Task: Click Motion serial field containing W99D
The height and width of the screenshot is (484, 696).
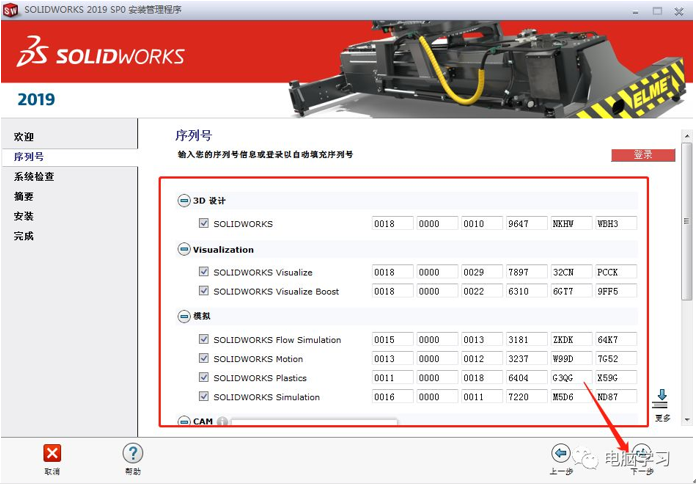Action: (x=571, y=358)
